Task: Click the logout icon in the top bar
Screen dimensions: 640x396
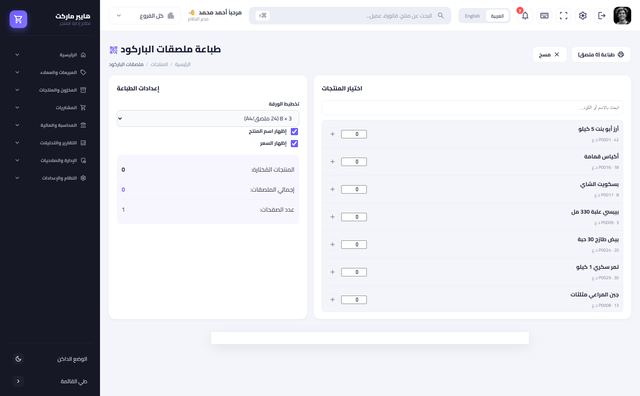Action: (602, 16)
